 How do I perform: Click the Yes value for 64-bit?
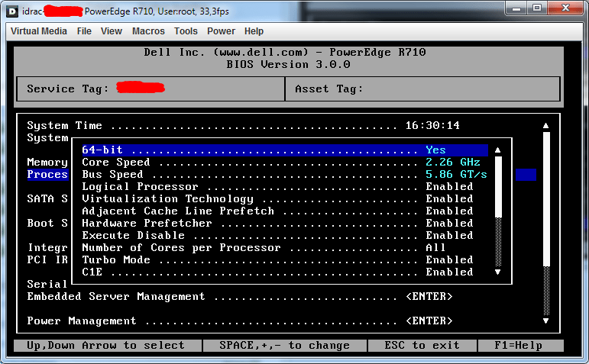pyautogui.click(x=435, y=150)
